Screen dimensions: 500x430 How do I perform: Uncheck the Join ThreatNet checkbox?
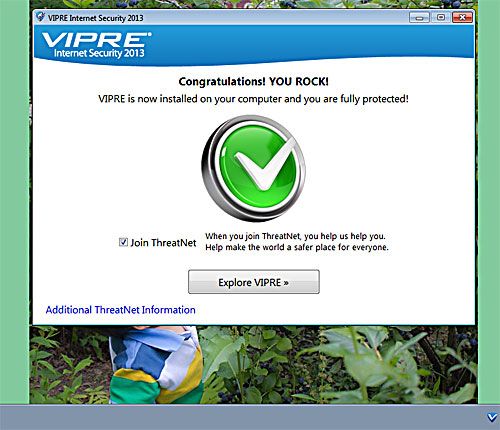pos(123,242)
